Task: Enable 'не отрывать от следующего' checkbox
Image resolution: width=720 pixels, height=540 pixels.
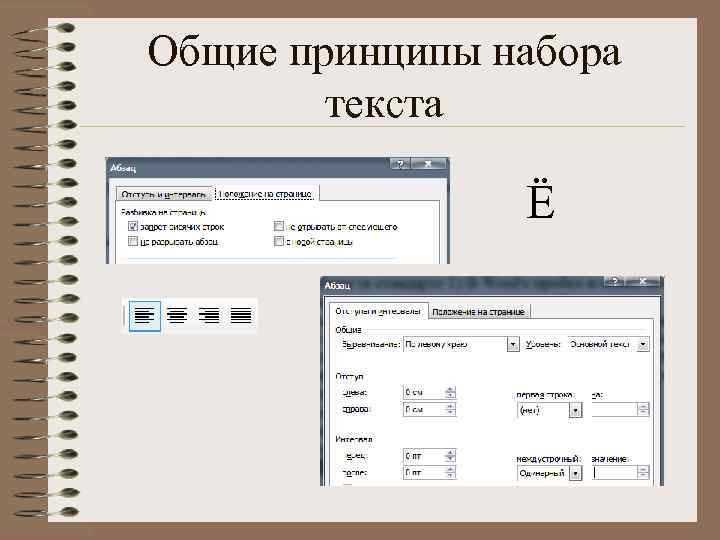Action: [x=279, y=226]
